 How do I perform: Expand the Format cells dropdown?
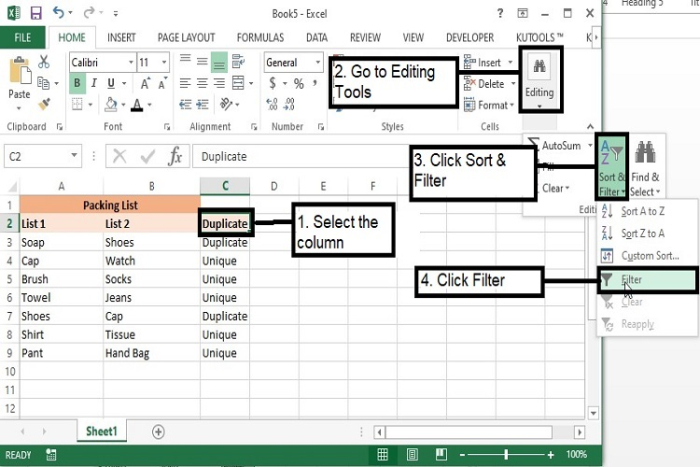click(x=512, y=105)
